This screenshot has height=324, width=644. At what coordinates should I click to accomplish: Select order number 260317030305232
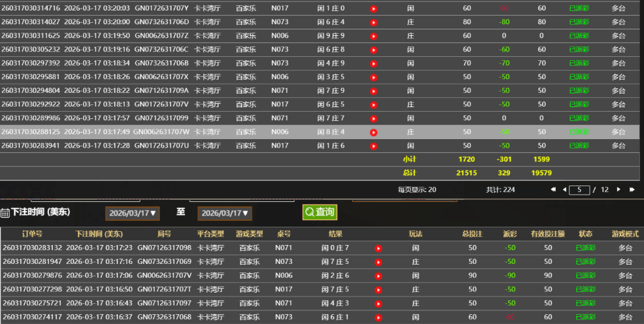tap(30, 49)
